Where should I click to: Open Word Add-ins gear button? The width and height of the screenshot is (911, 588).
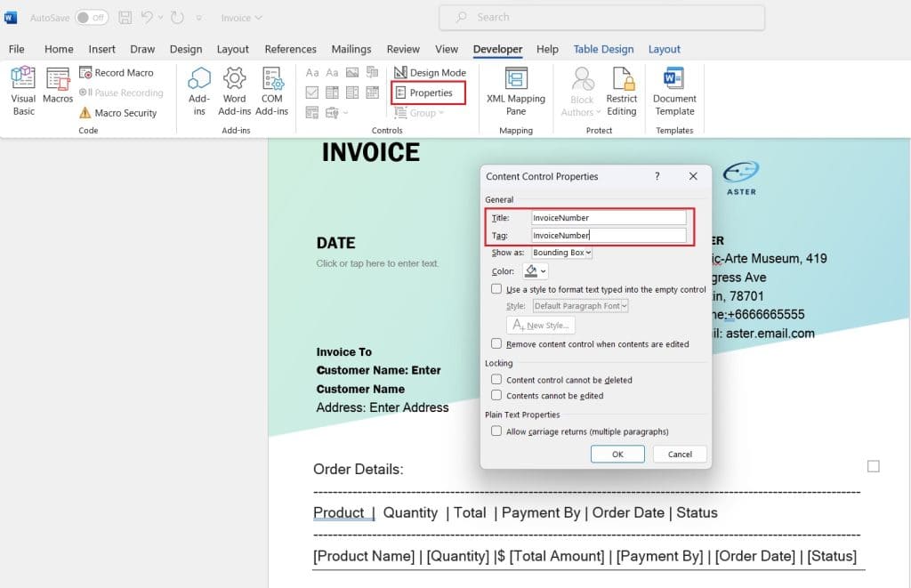234,91
